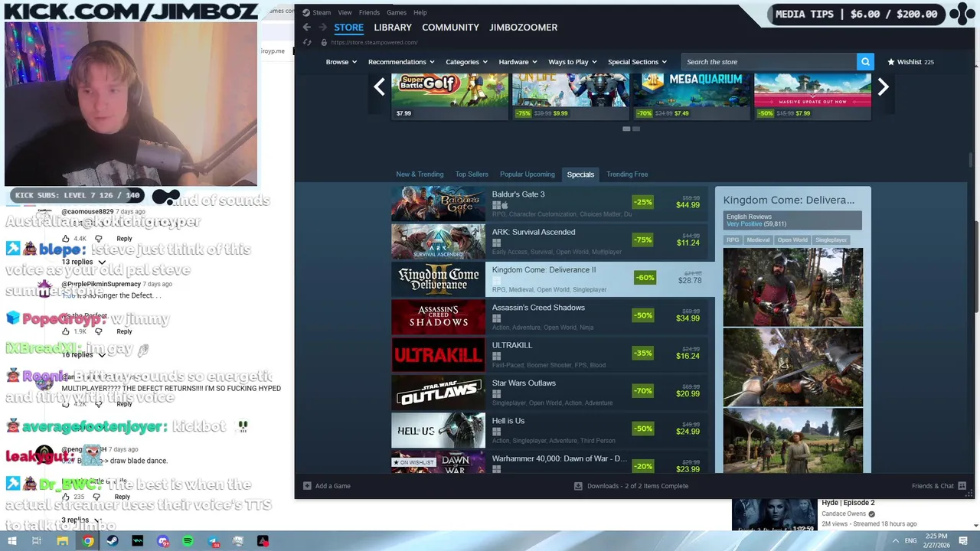Expand the Categories menu
Image resolution: width=980 pixels, height=551 pixels.
click(x=467, y=62)
